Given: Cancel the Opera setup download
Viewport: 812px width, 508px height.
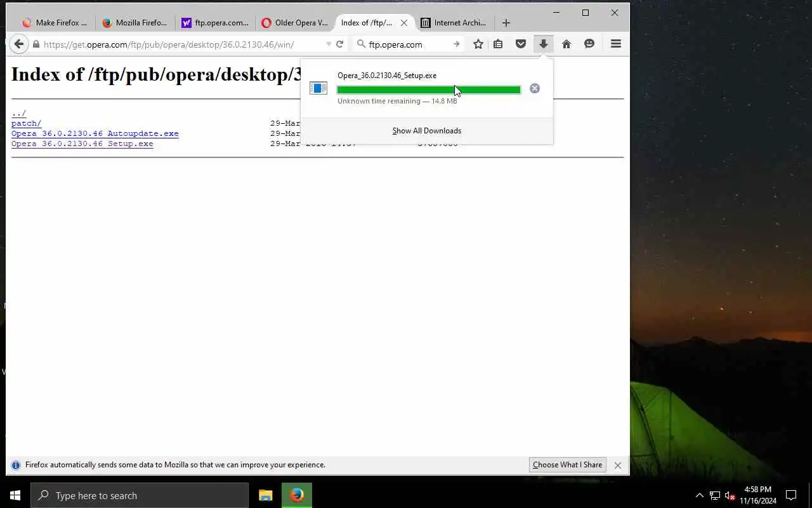Looking at the screenshot, I should tap(535, 88).
